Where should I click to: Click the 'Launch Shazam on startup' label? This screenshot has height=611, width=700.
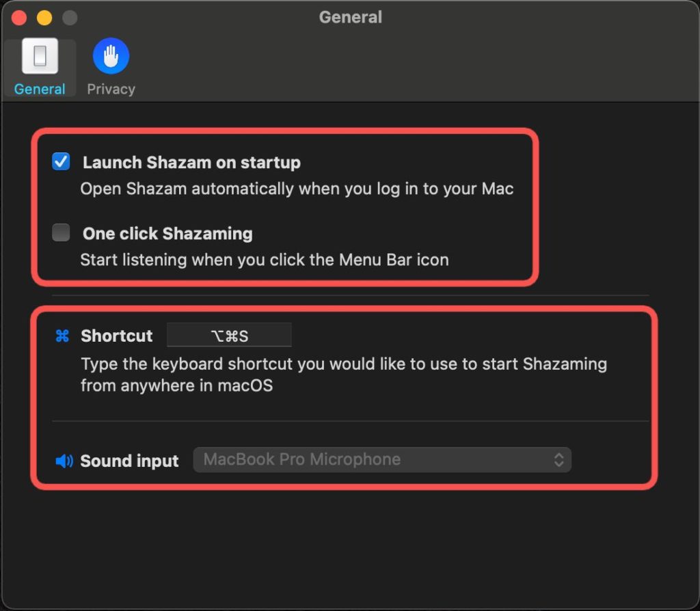click(x=191, y=163)
